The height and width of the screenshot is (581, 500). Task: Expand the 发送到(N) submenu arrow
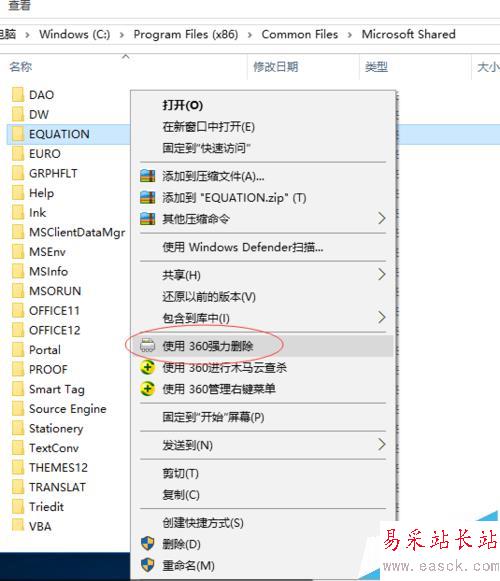382,444
